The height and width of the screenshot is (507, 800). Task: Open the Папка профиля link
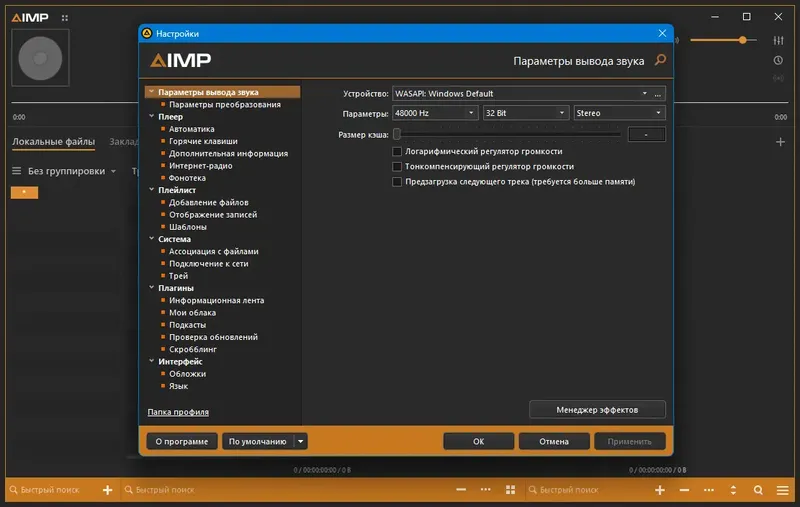pyautogui.click(x=178, y=412)
